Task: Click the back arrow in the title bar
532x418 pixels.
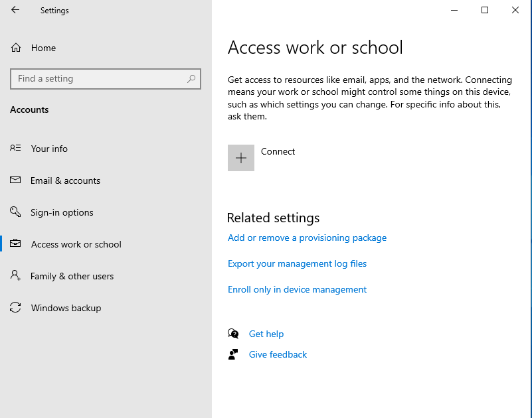Action: [x=15, y=10]
